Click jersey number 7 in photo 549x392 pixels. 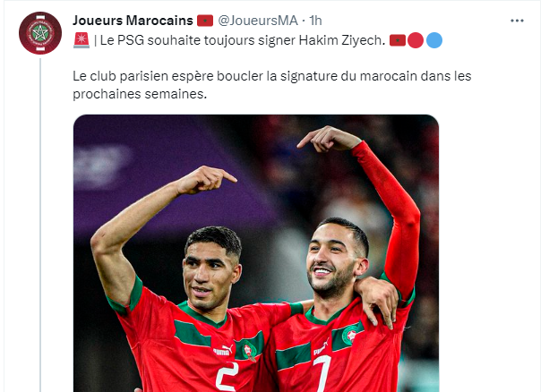click(x=322, y=373)
